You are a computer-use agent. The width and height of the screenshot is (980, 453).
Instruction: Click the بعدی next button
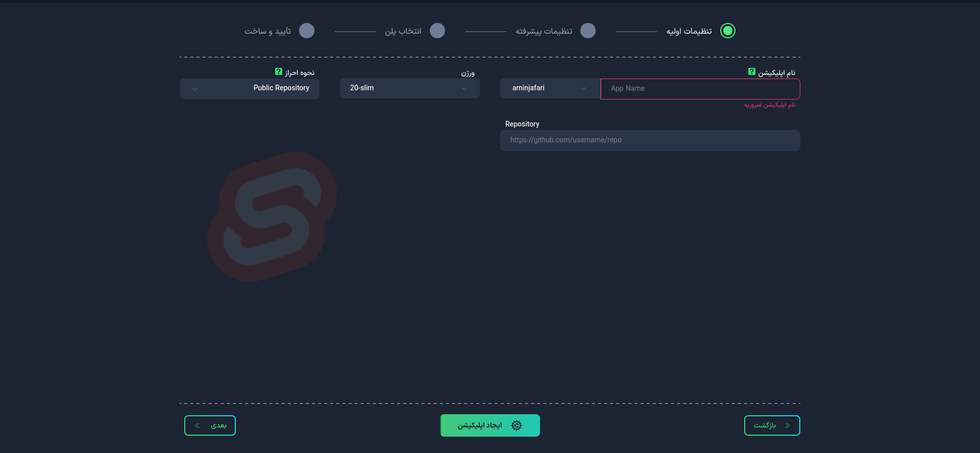[210, 425]
